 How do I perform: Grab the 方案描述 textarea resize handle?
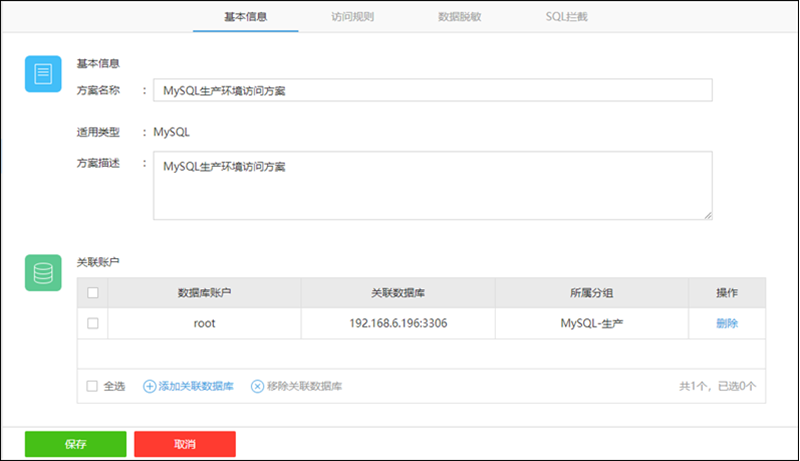coord(708,214)
